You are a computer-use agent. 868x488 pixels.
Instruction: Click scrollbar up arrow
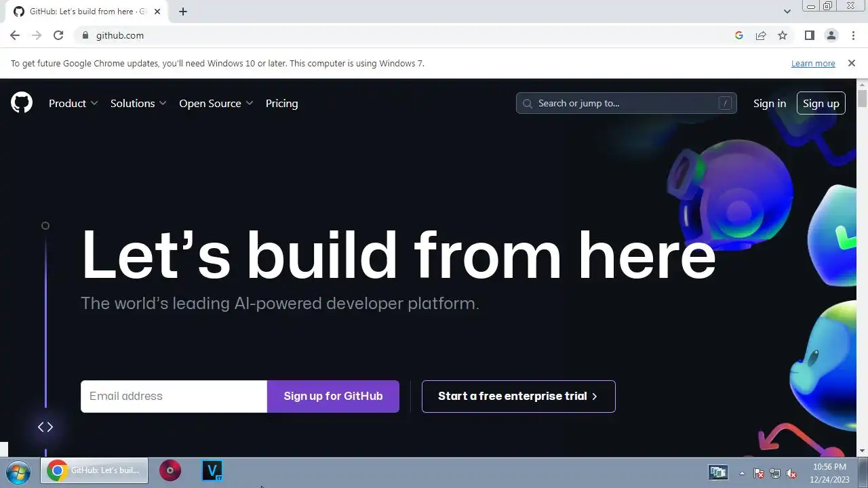click(862, 84)
